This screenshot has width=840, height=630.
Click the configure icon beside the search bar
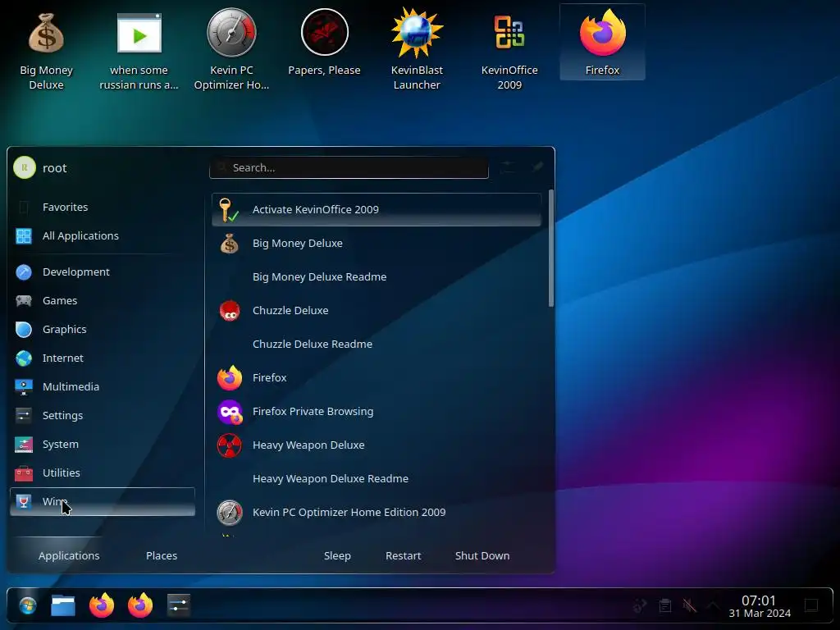508,167
